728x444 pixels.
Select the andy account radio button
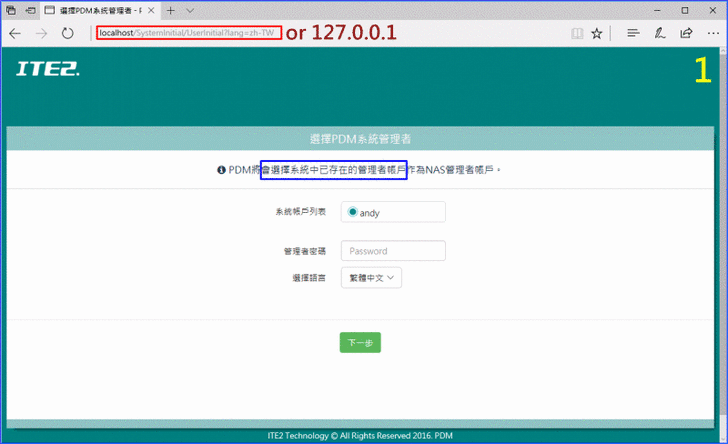click(352, 212)
